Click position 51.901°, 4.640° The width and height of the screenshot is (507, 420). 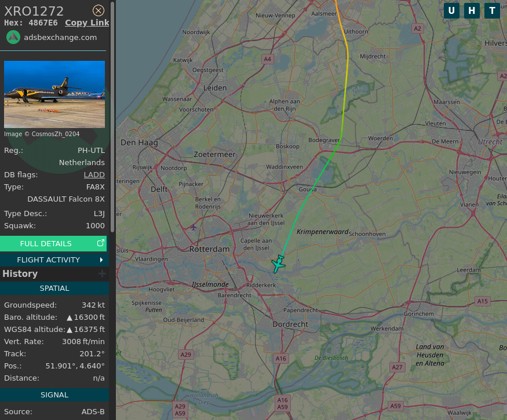[75, 366]
